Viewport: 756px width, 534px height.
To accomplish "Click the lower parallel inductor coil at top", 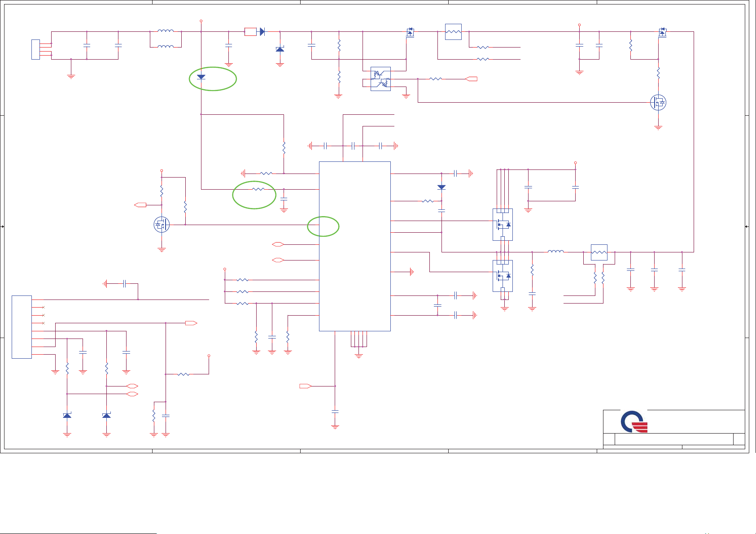I will [166, 46].
